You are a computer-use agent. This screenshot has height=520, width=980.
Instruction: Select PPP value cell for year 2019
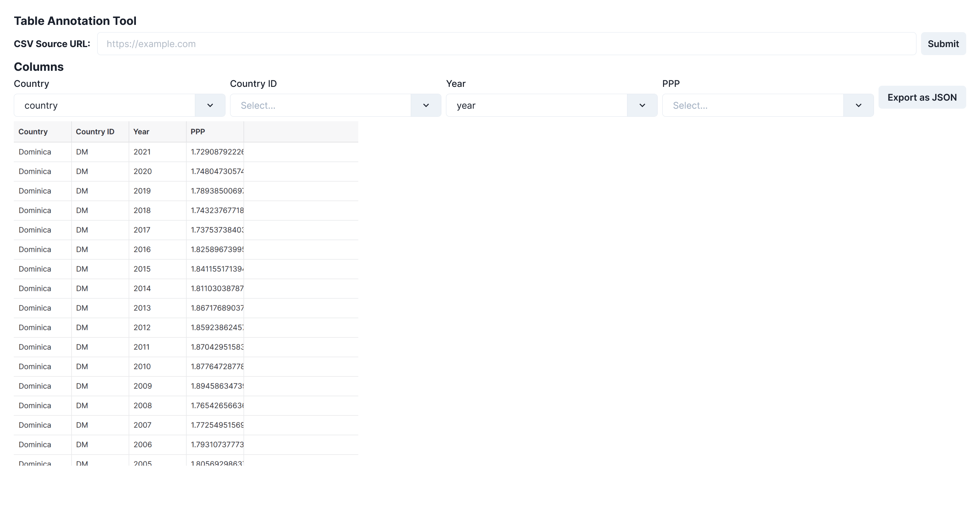pos(217,191)
